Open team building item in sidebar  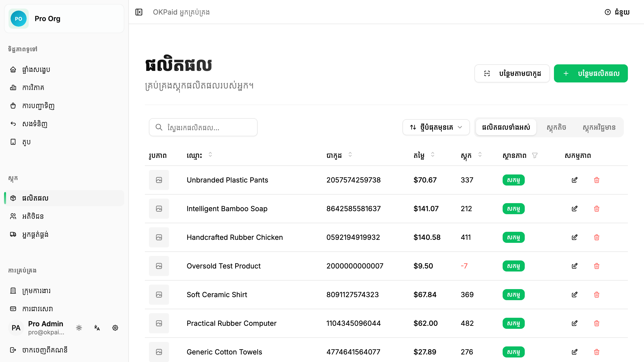(x=64, y=291)
